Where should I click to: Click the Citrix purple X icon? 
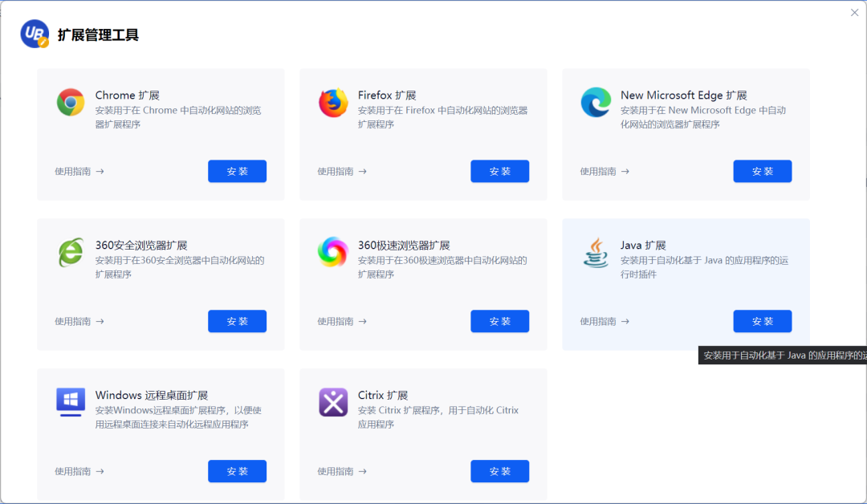(x=333, y=402)
